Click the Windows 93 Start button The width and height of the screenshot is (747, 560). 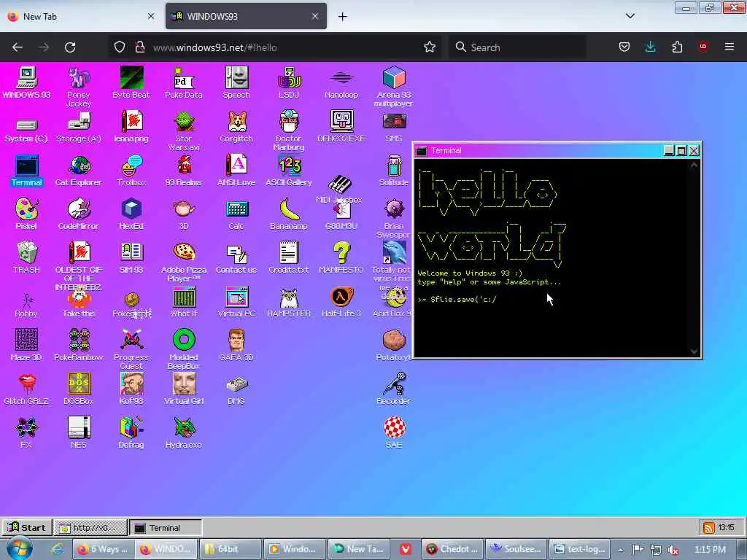coord(27,528)
